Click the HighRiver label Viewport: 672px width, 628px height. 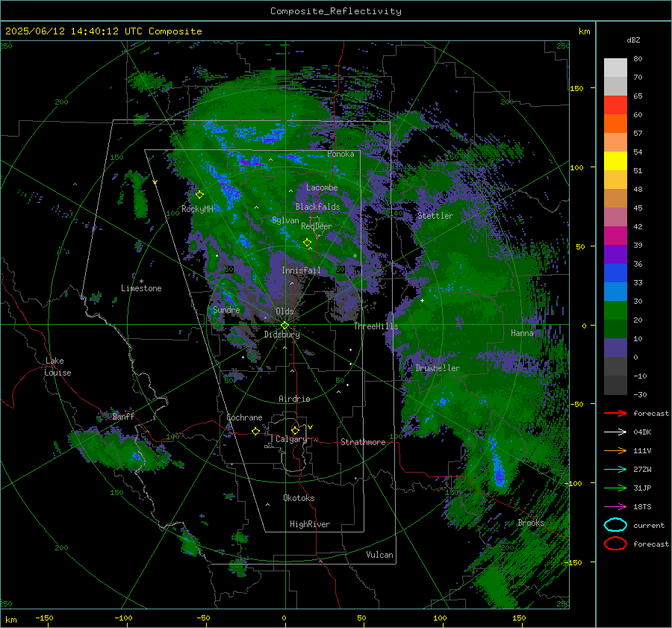[x=310, y=524]
